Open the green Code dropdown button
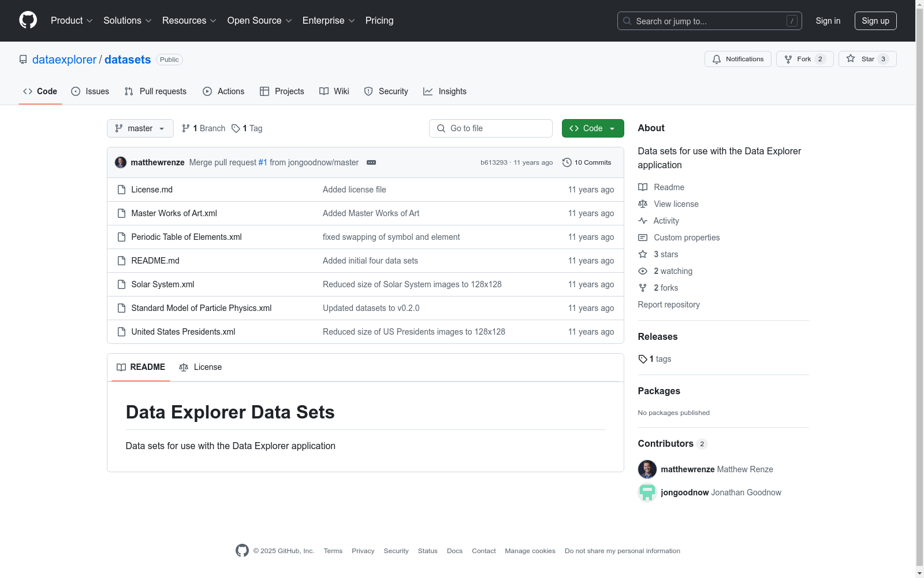The width and height of the screenshot is (924, 578). click(x=593, y=128)
